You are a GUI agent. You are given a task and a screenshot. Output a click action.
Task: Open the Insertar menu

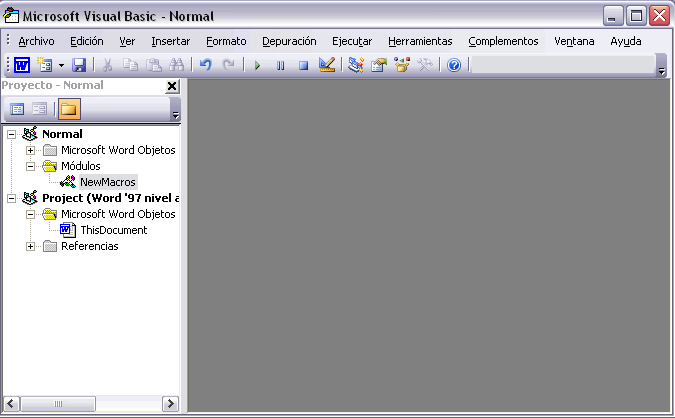[x=171, y=41]
